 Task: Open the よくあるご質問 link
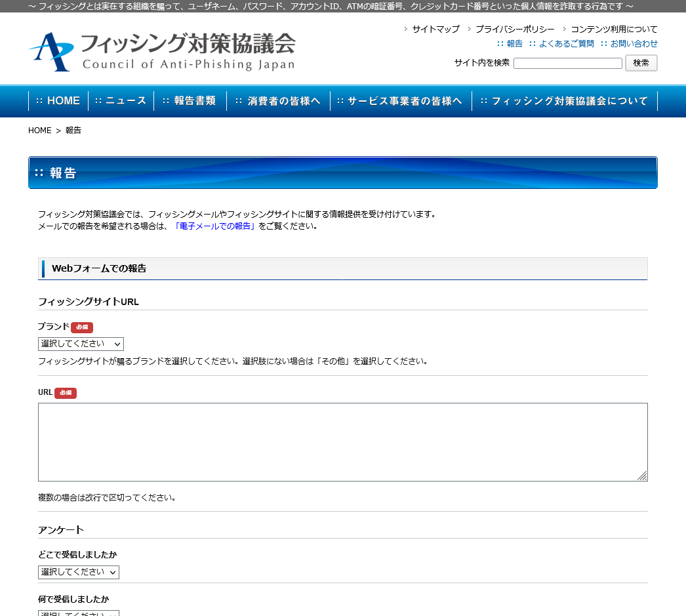[x=566, y=44]
